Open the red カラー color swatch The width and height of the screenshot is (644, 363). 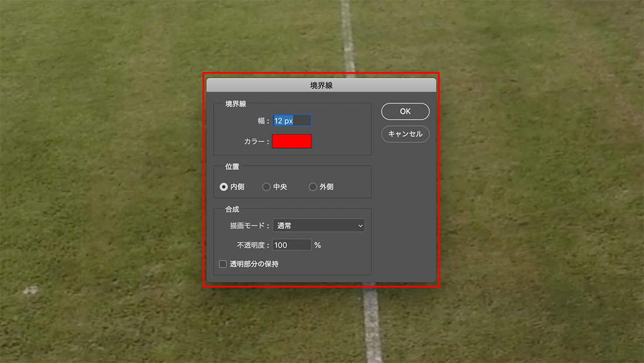click(292, 142)
